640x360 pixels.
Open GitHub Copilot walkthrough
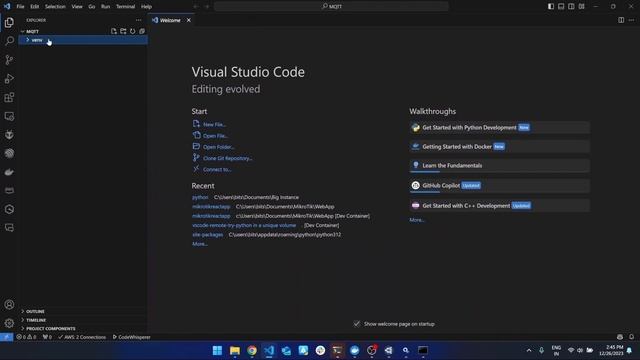click(x=500, y=186)
